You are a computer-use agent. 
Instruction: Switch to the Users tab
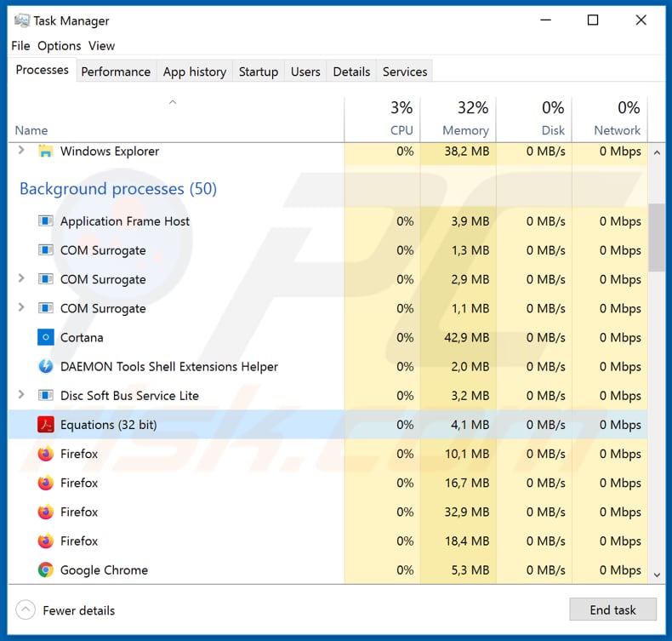point(305,72)
